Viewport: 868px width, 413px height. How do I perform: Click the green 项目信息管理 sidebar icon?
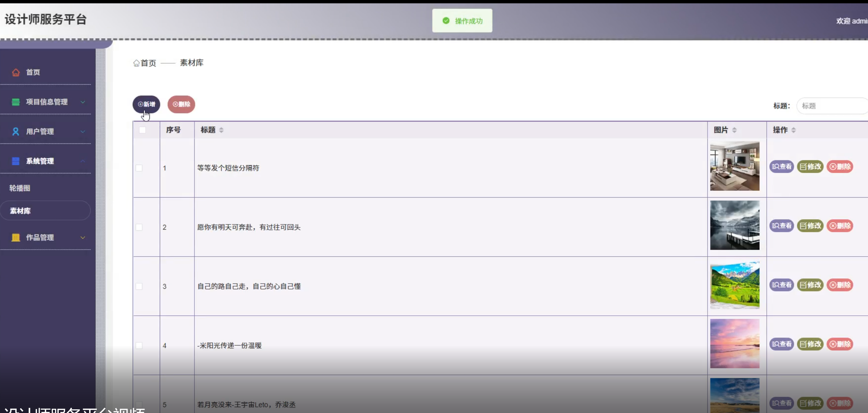click(16, 102)
